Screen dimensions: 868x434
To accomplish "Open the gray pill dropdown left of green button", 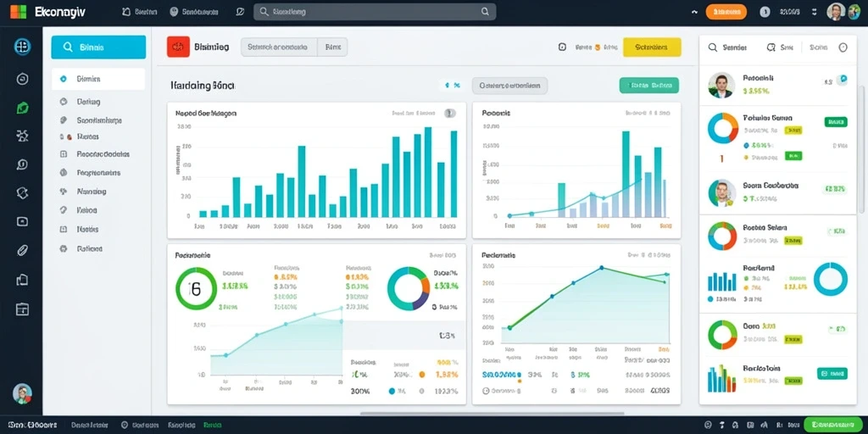I will (509, 86).
